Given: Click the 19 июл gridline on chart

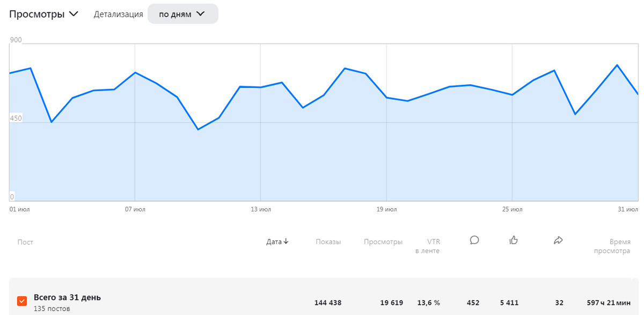Looking at the screenshot, I should point(386,122).
